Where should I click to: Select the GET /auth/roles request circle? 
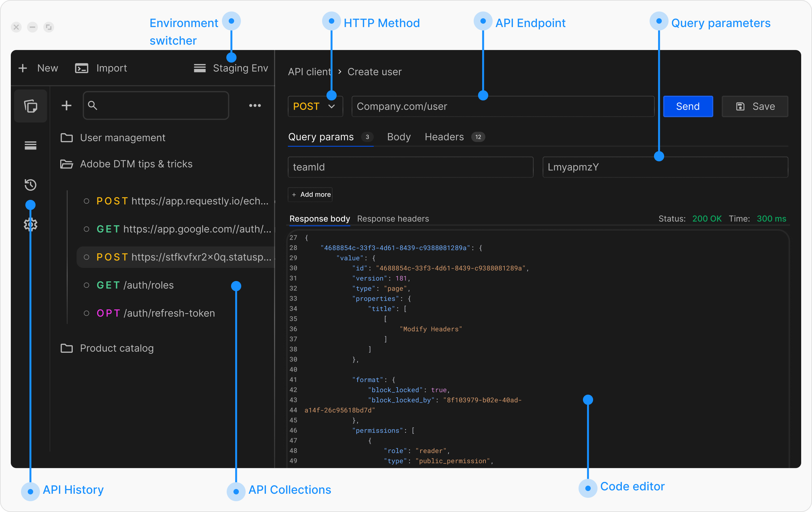pos(87,285)
